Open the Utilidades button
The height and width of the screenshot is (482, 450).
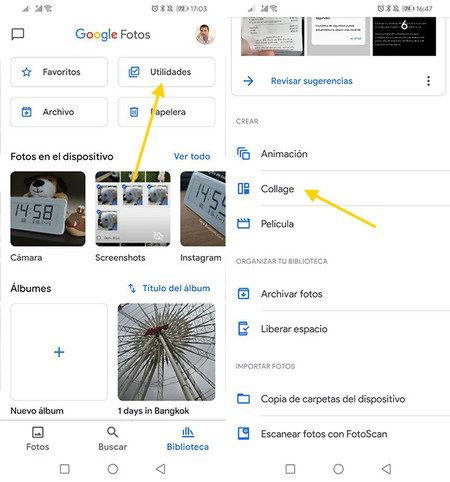pyautogui.click(x=166, y=72)
